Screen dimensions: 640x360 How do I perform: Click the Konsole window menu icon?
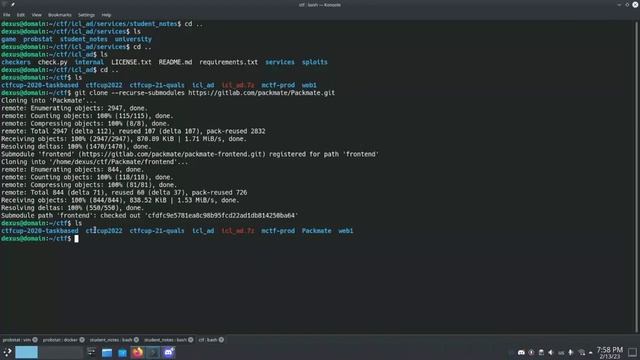pos(5,4)
